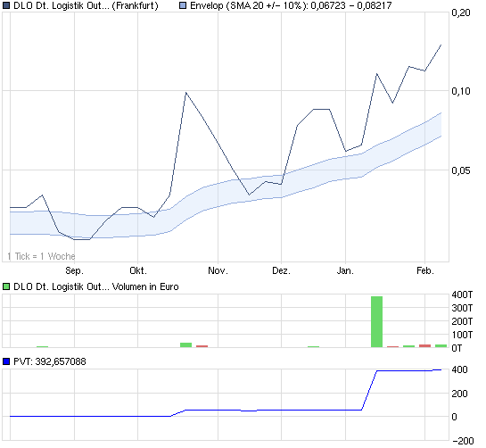486x448 pixels.
Task: Click the 'Nov.' x-axis label
Action: point(218,270)
